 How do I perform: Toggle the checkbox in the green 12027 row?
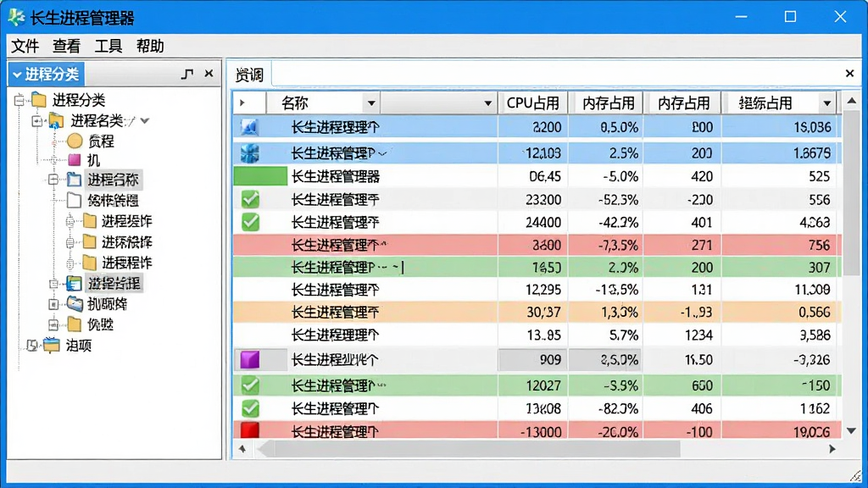pos(250,385)
